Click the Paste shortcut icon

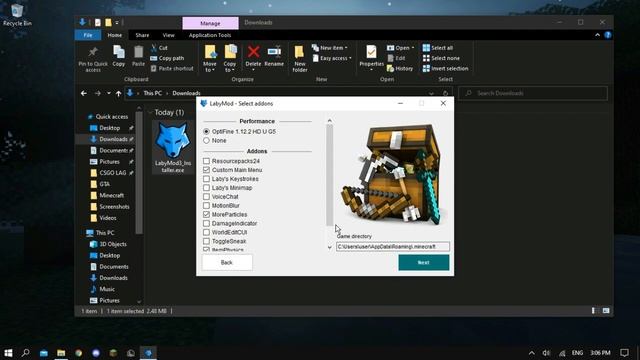[153, 69]
